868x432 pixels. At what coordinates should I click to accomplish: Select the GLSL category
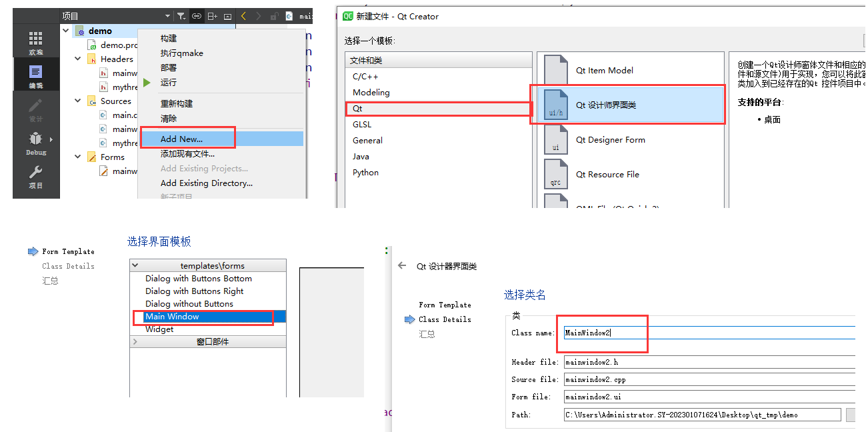pos(362,125)
